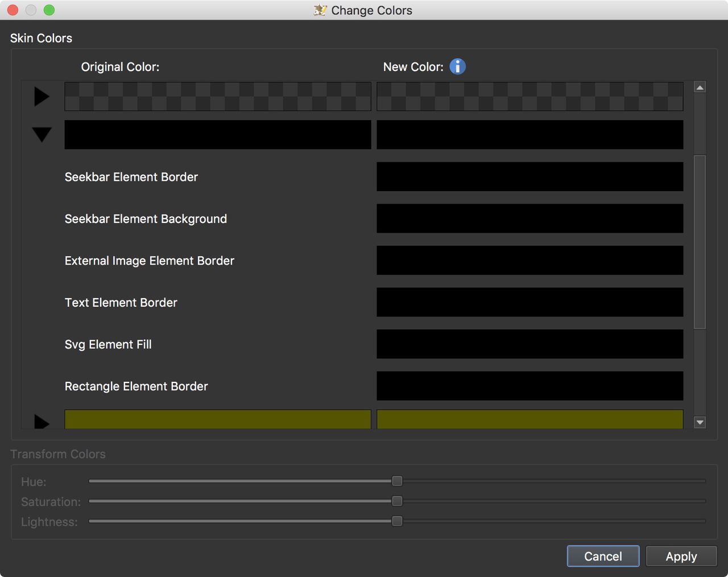Viewport: 728px width, 577px height.
Task: Edit the Seekbar Element Background new color
Action: tap(530, 219)
